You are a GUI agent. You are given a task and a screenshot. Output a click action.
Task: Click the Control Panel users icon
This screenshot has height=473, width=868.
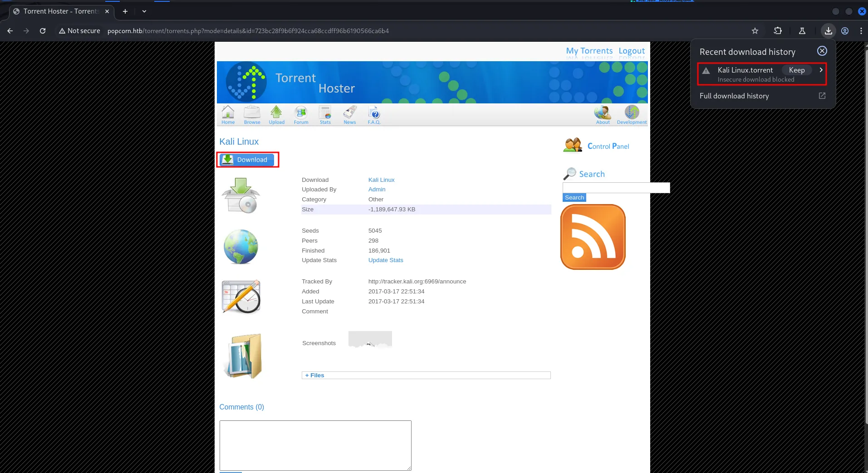pyautogui.click(x=573, y=146)
